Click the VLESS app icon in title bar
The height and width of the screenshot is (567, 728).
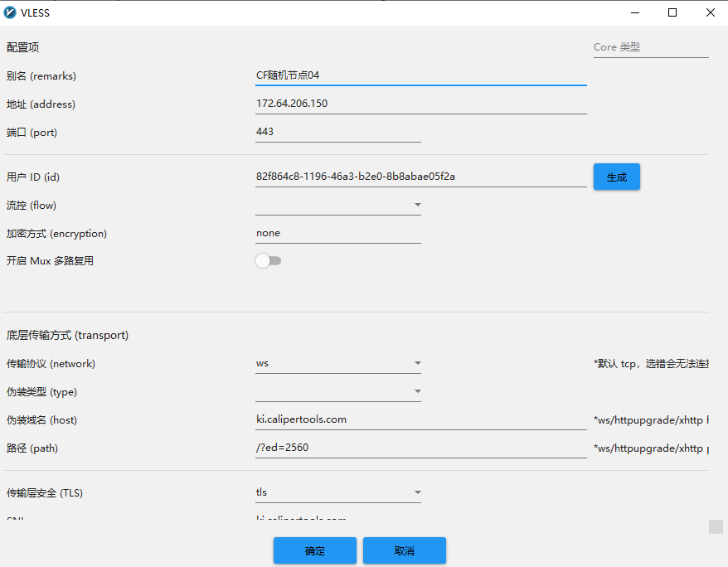[x=11, y=12]
